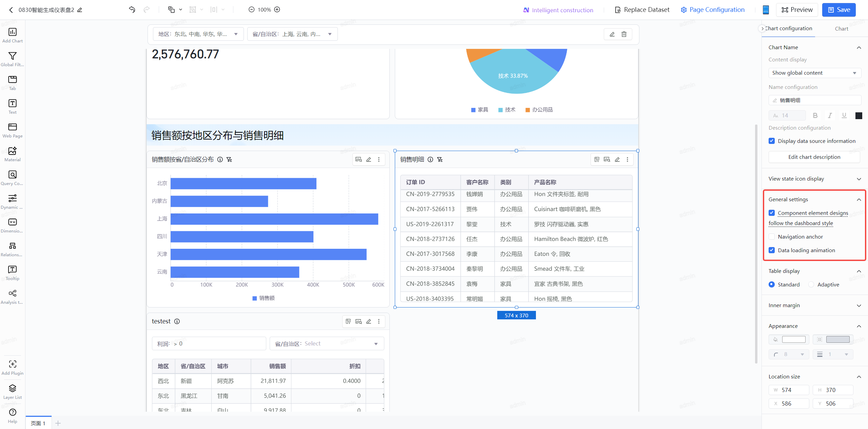Zoom in with the plus icon

point(277,10)
